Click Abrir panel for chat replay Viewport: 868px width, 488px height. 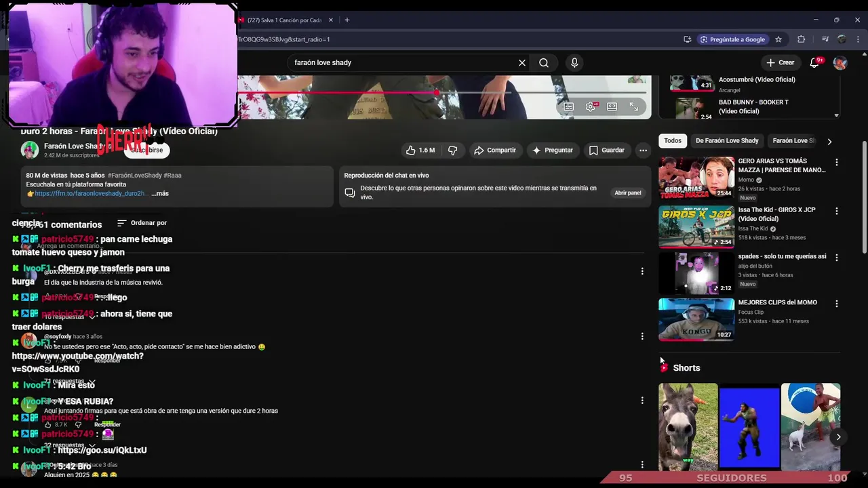(627, 193)
